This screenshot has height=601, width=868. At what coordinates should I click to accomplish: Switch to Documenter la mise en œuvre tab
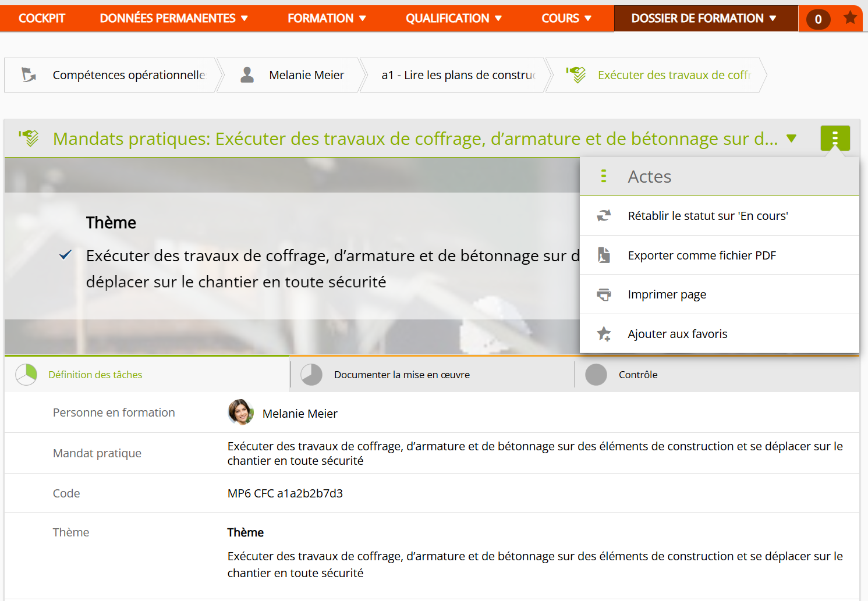click(402, 375)
